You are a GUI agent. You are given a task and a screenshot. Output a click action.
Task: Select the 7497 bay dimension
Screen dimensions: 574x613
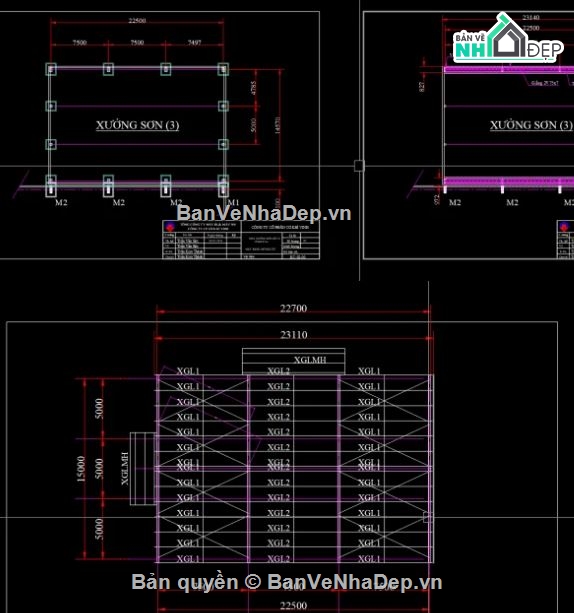[x=194, y=42]
